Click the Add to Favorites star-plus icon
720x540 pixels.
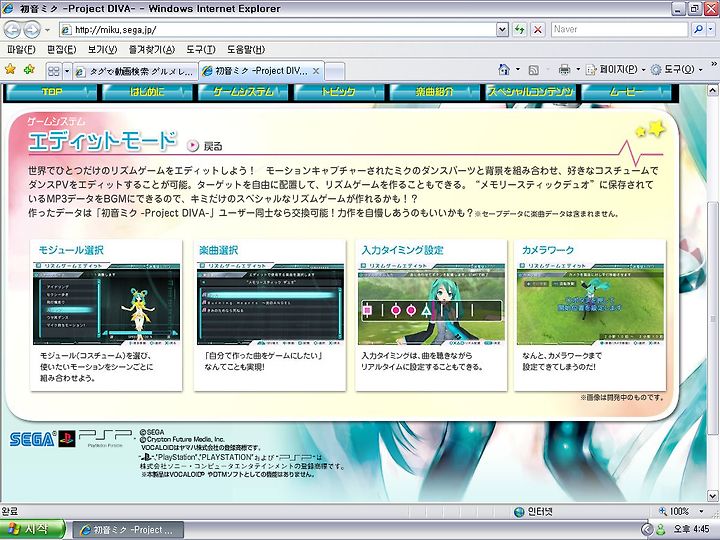pos(29,69)
